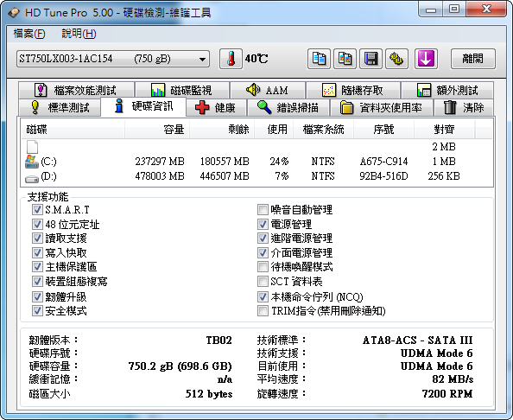
Task: Select the (C:) partition row label
Action: (48, 162)
